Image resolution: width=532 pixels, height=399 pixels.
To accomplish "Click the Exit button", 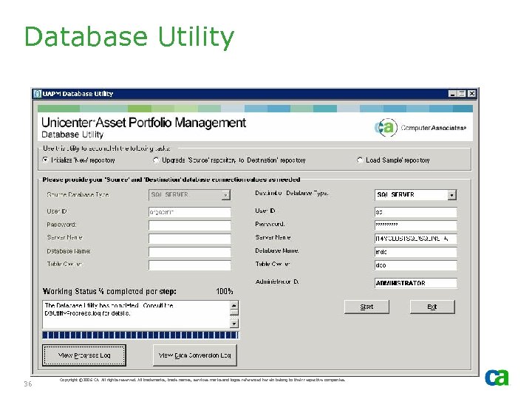I will (x=432, y=307).
